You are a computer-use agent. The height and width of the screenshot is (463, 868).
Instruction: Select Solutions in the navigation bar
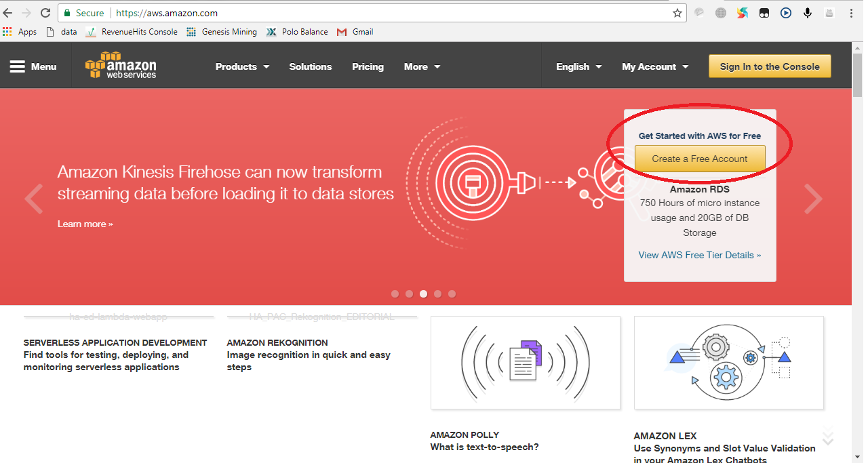coord(311,66)
